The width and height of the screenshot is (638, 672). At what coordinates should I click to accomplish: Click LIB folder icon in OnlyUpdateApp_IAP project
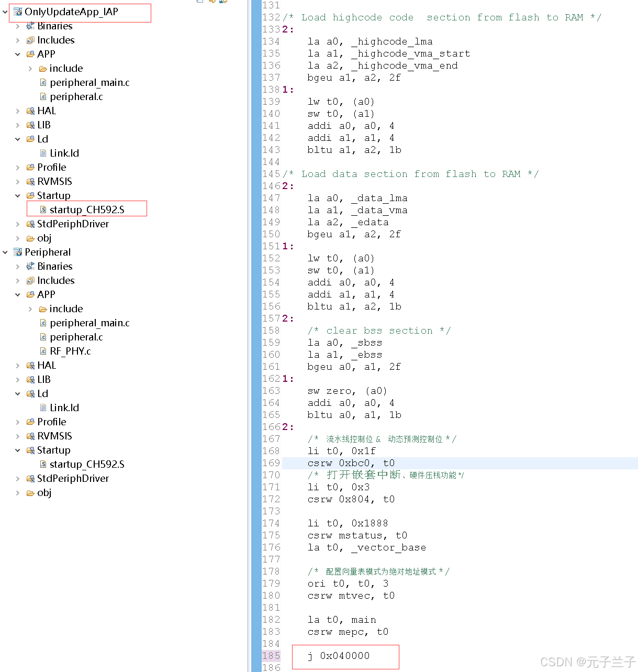[30, 125]
